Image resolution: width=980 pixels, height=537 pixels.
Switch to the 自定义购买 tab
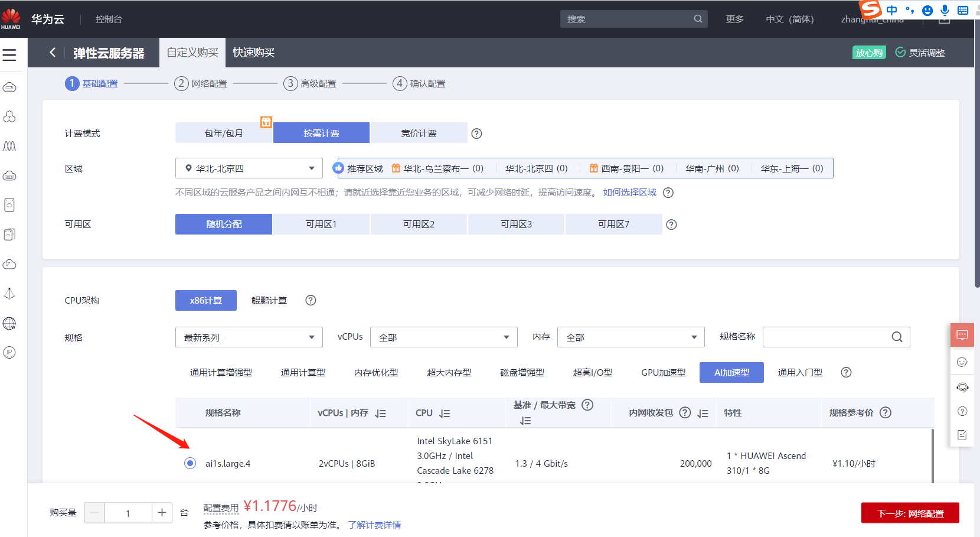(x=192, y=53)
